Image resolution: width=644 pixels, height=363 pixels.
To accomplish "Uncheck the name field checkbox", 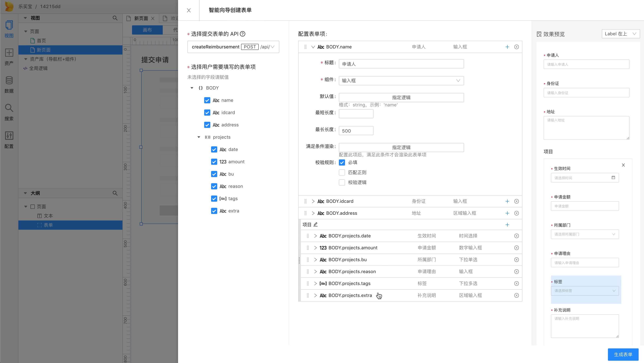I will point(207,100).
